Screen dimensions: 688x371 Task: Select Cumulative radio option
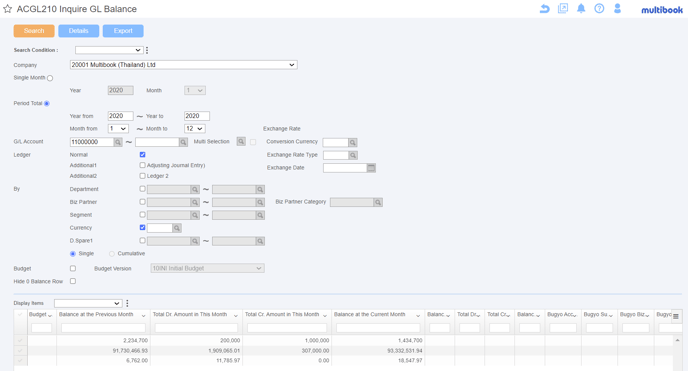[x=112, y=254]
